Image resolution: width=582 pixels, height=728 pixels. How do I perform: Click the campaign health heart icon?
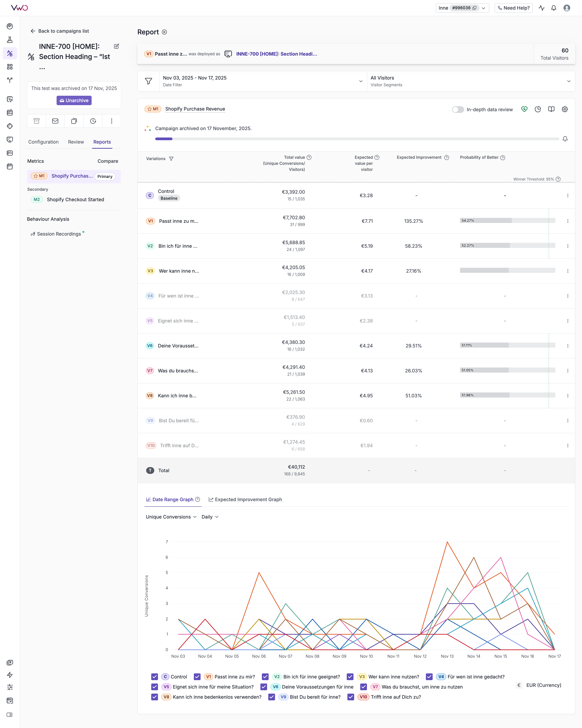(x=524, y=109)
